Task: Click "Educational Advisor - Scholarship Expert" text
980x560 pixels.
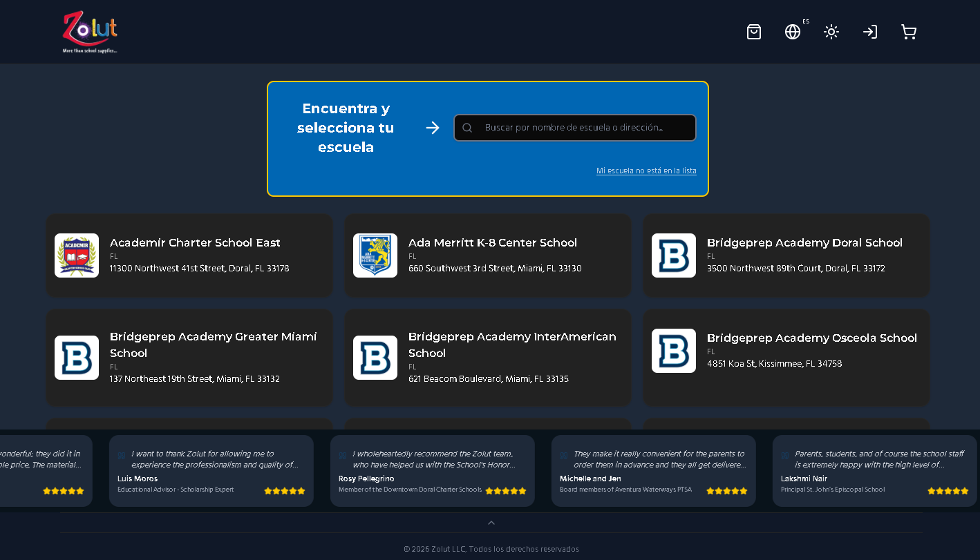Action: [176, 490]
